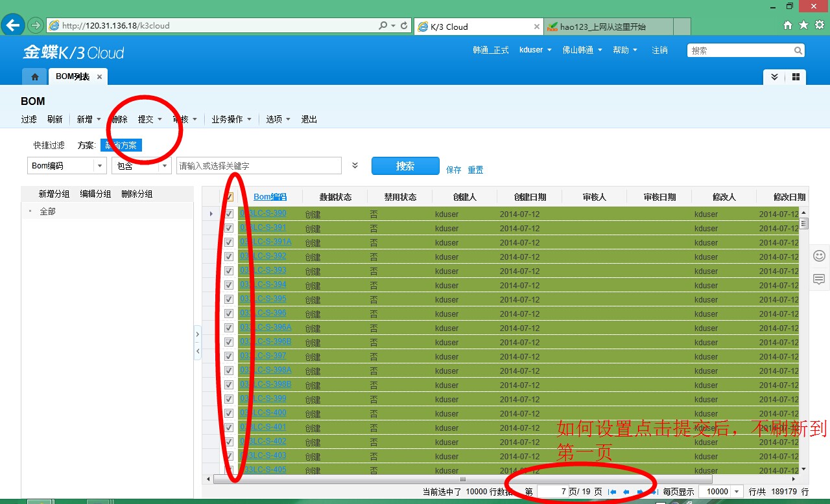Viewport: 830px width, 504px height.
Task: Click 刷新 in the BOM toolbar
Action: pos(54,119)
